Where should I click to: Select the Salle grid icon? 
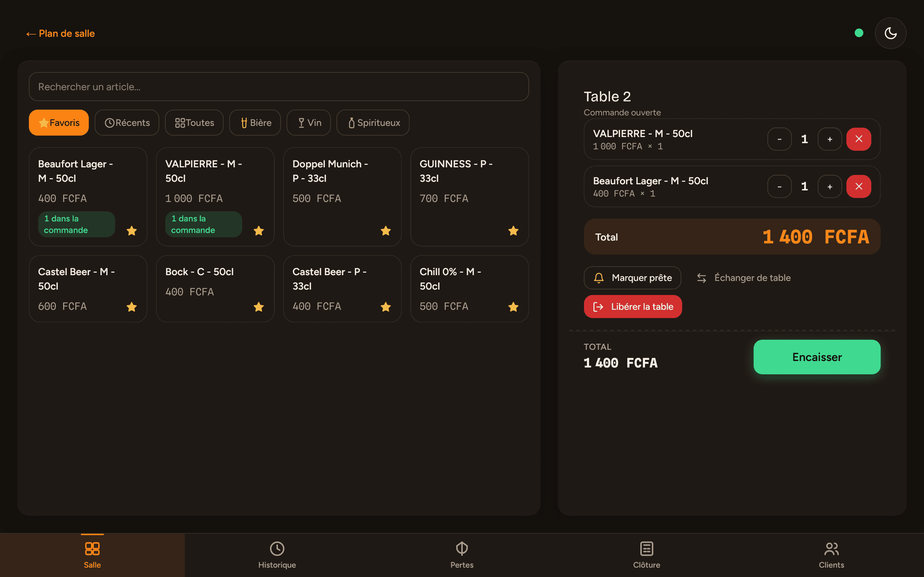(92, 549)
